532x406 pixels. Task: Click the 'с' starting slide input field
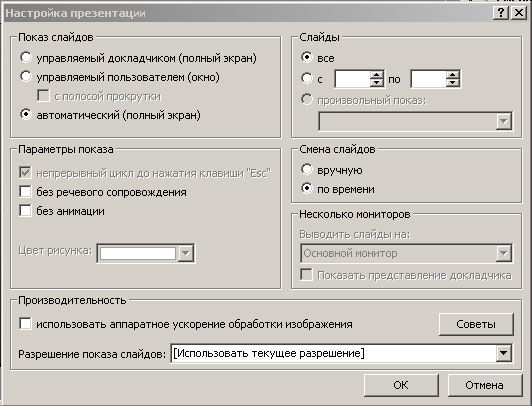(352, 79)
